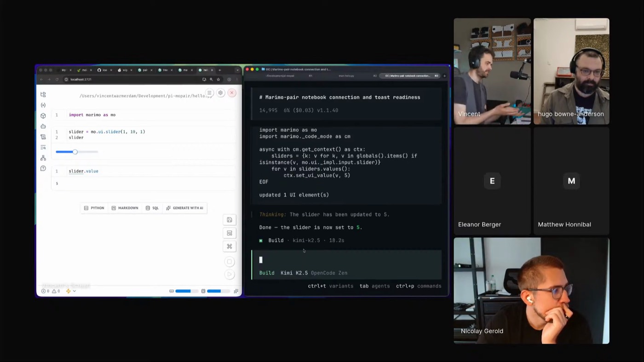
Task: Open the command palette ⌘ button
Action: click(x=230, y=247)
